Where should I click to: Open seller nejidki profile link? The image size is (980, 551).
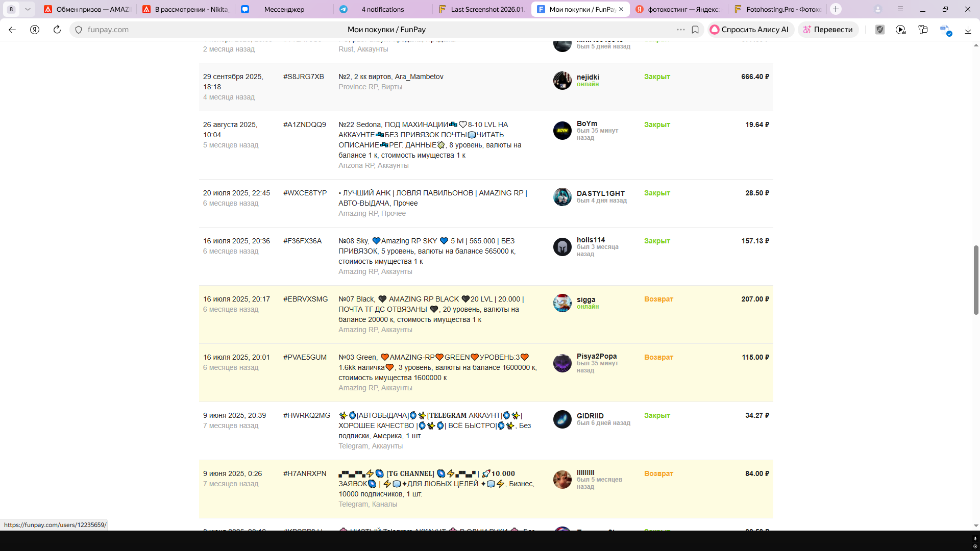[x=587, y=77]
